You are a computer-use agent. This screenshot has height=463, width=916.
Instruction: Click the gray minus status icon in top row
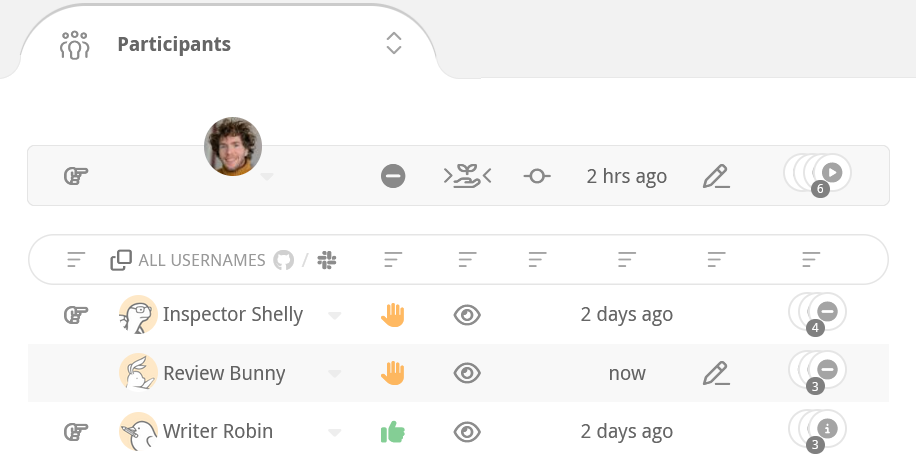pyautogui.click(x=393, y=177)
